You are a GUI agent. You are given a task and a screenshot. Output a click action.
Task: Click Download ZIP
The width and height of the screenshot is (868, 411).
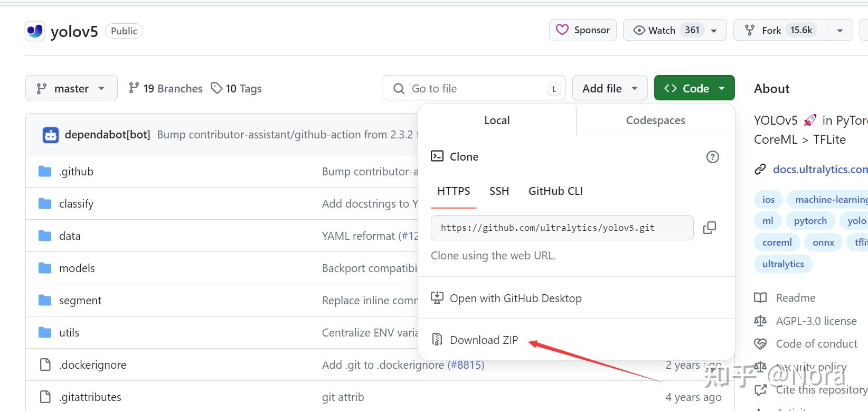click(484, 340)
